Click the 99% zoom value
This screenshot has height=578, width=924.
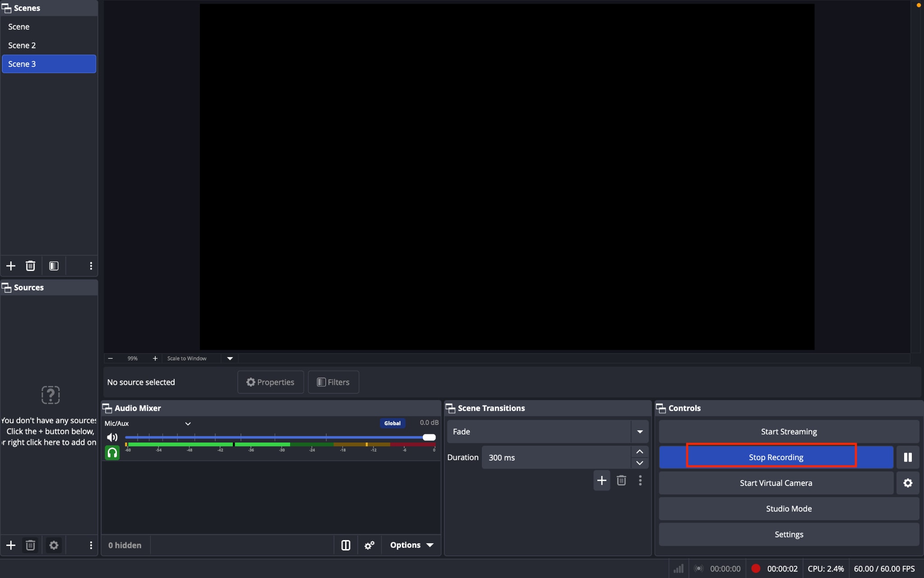[132, 359]
